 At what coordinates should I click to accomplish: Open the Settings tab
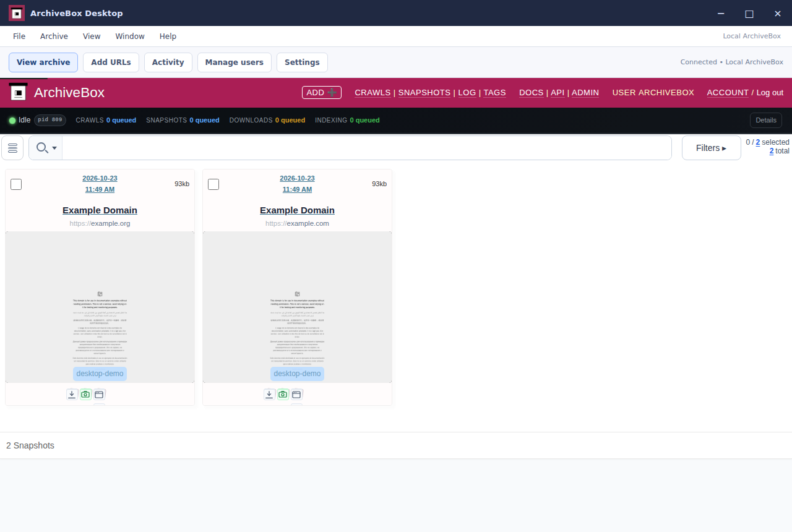(x=302, y=62)
